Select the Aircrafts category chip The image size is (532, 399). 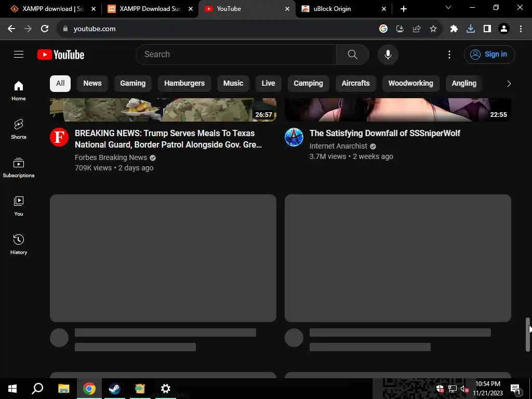point(355,84)
